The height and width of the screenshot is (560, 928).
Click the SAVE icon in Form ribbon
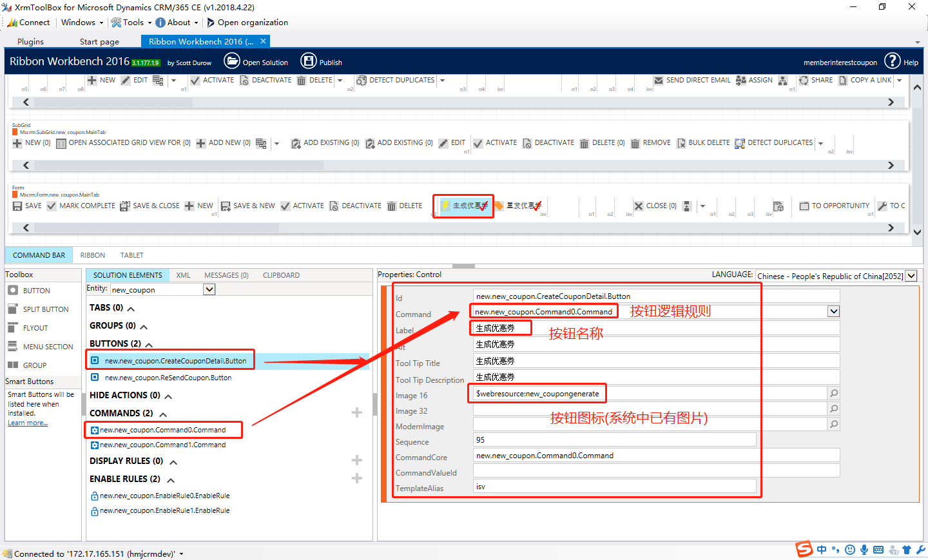coord(17,206)
